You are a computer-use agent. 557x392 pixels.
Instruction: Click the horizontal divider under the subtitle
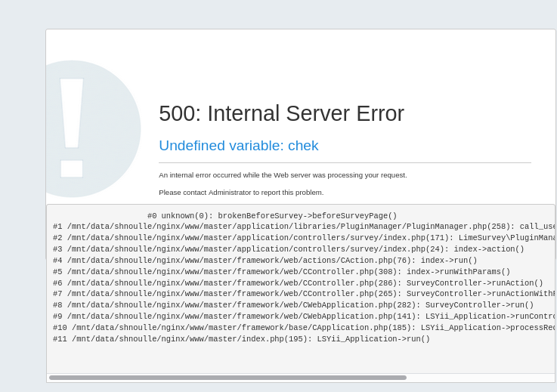tap(345, 162)
